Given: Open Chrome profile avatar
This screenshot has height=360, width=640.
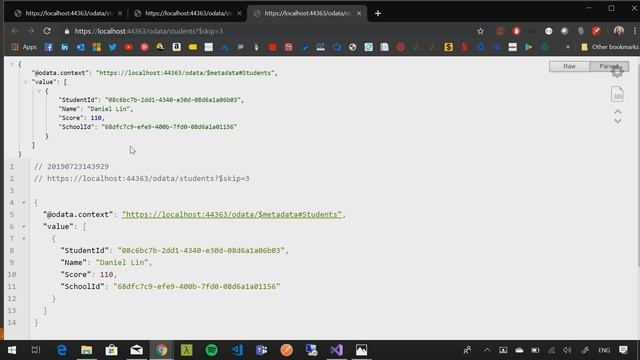Looking at the screenshot, I should 619,31.
